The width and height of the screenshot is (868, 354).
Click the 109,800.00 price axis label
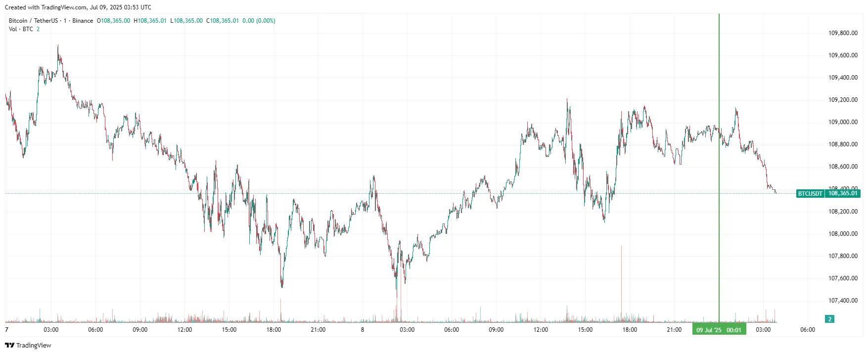tap(843, 33)
